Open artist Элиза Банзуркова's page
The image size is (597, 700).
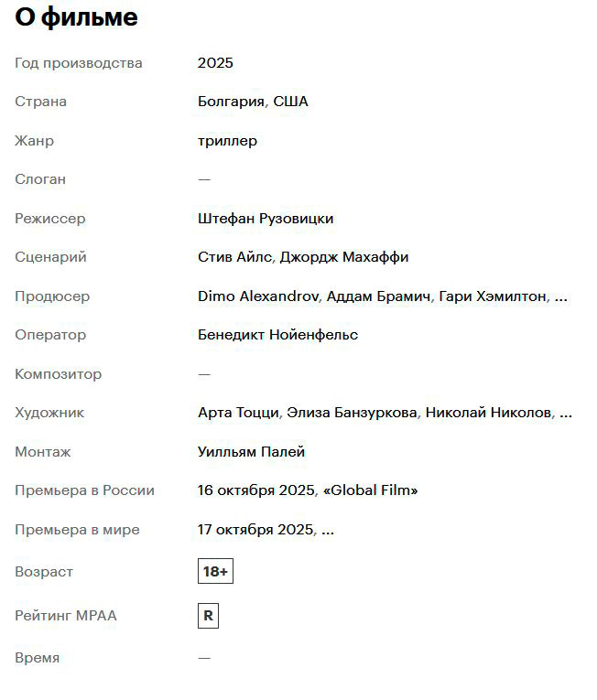[353, 413]
